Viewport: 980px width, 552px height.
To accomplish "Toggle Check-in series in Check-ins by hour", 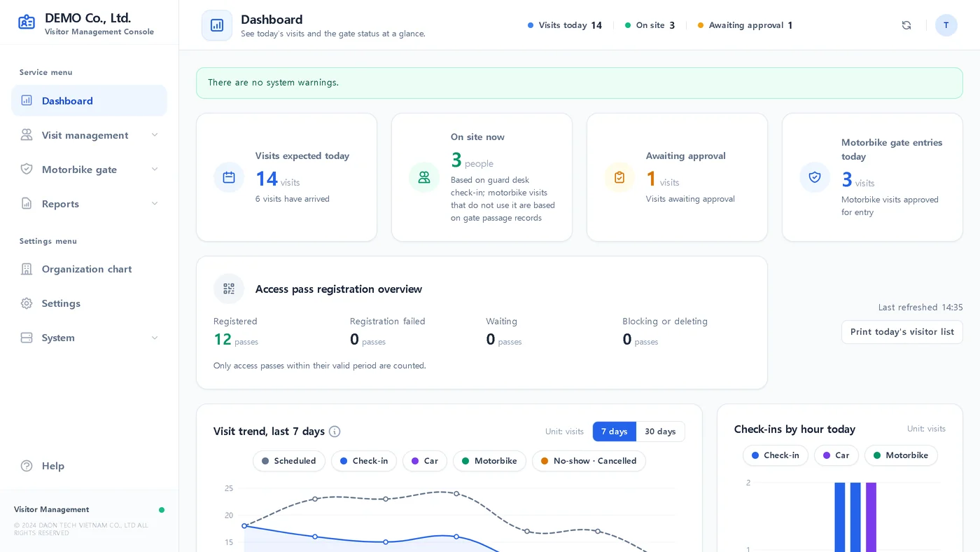I will (x=776, y=455).
